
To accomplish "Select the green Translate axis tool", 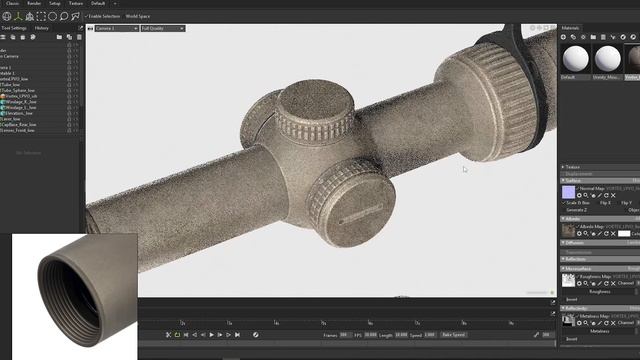I will point(18,16).
